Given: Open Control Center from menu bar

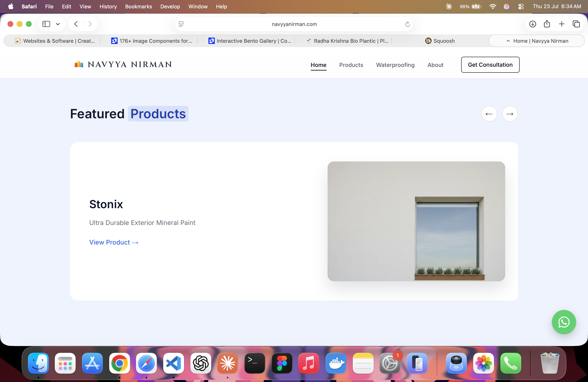Looking at the screenshot, I should coord(521,6).
